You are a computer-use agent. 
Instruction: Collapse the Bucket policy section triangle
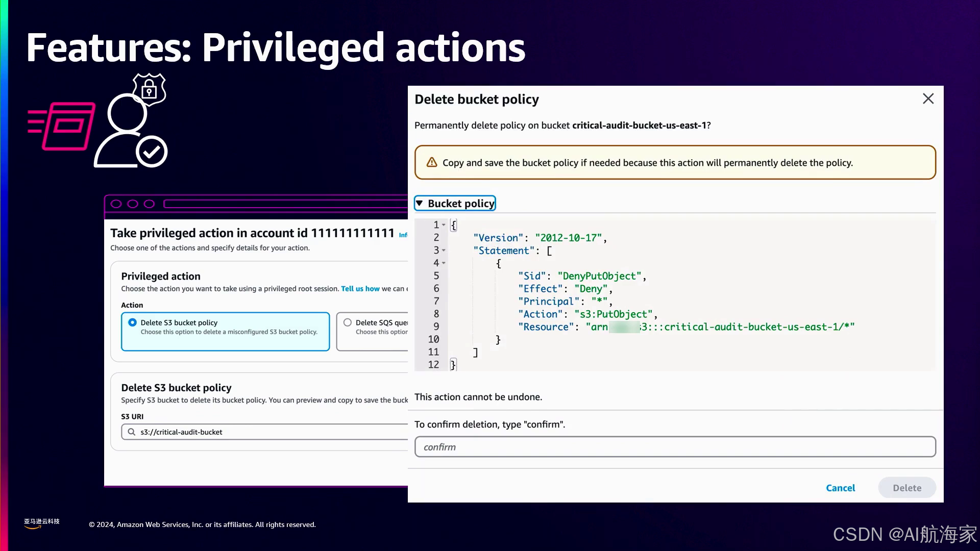[420, 203]
